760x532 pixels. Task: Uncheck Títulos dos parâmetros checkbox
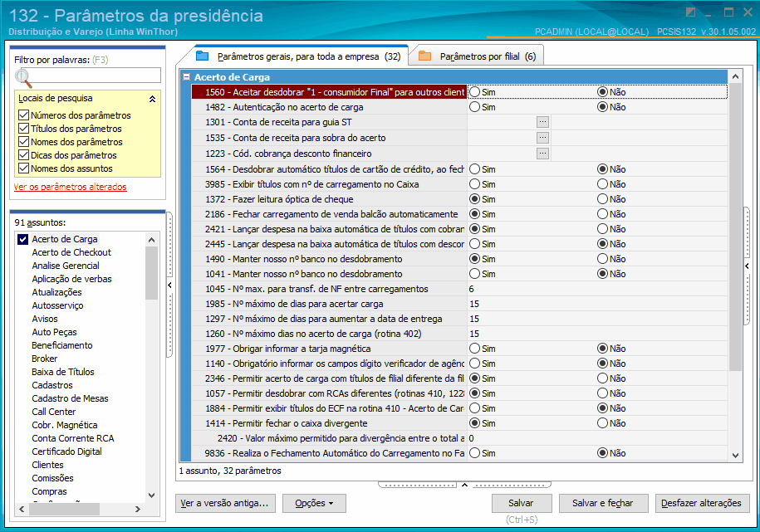[23, 129]
